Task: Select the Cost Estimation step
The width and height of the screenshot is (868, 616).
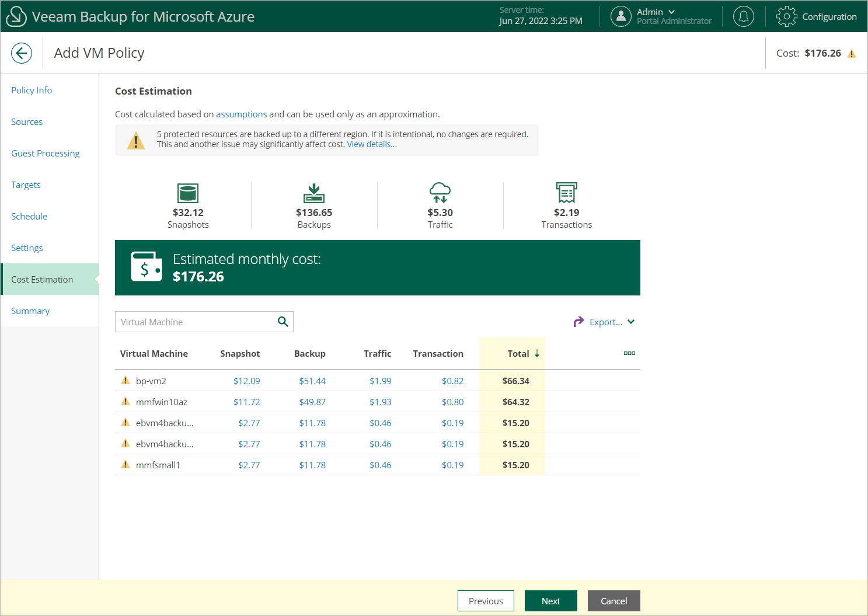Action: click(50, 279)
